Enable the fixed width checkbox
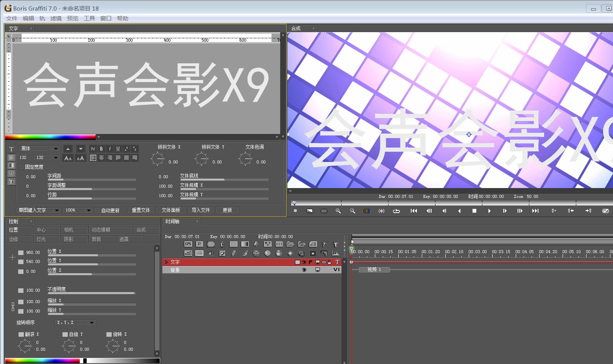This screenshot has height=364, width=613. (x=21, y=167)
